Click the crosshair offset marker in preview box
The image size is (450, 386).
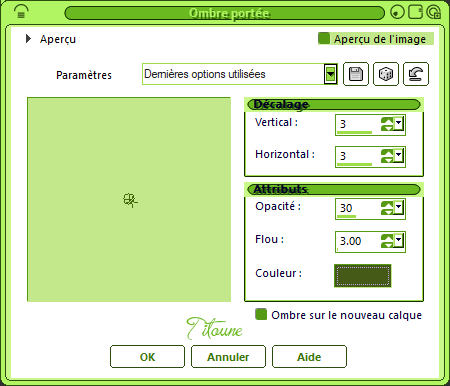click(x=130, y=200)
